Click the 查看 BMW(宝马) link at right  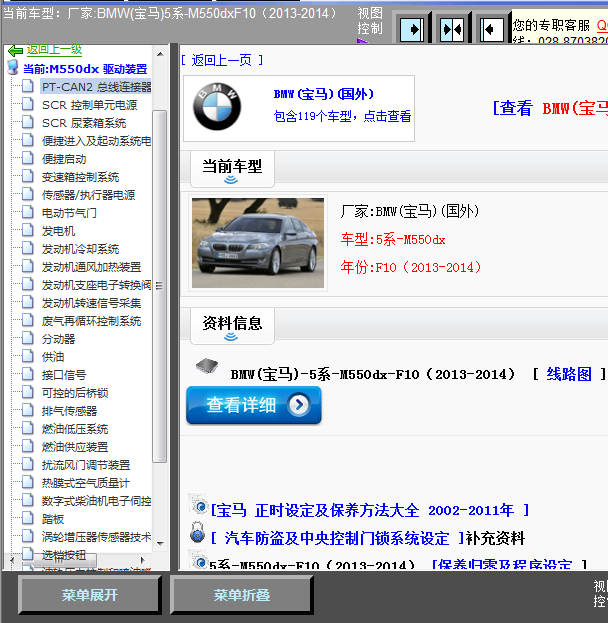click(550, 108)
